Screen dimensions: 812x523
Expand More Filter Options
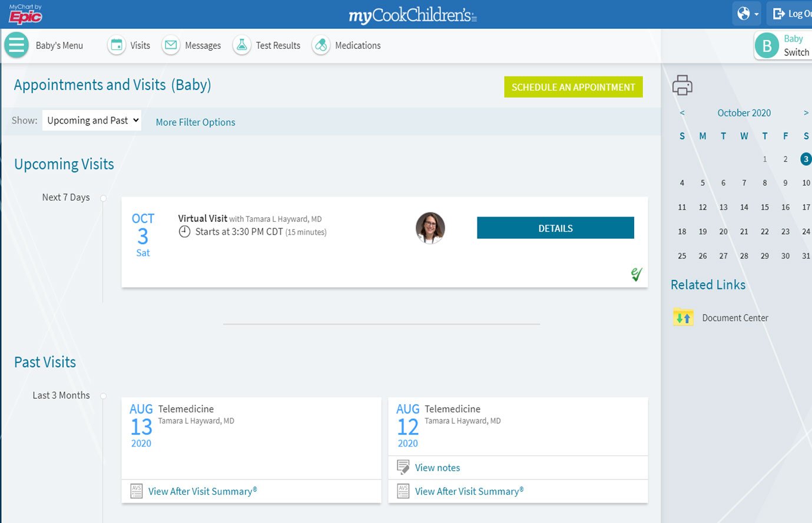point(195,122)
